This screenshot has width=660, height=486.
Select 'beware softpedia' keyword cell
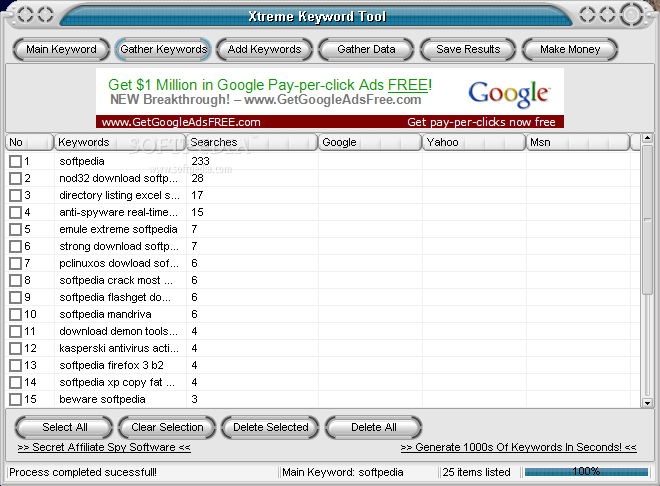coord(102,399)
